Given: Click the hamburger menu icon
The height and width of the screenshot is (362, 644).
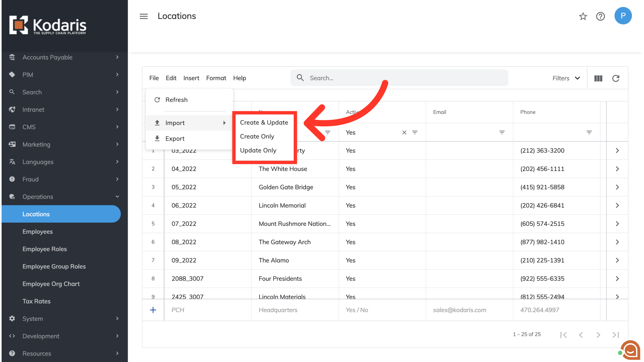Looking at the screenshot, I should point(144,16).
